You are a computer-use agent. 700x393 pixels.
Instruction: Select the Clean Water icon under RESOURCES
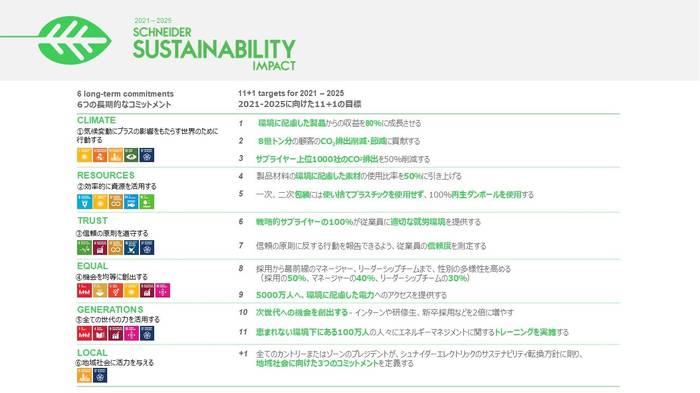coord(84,201)
